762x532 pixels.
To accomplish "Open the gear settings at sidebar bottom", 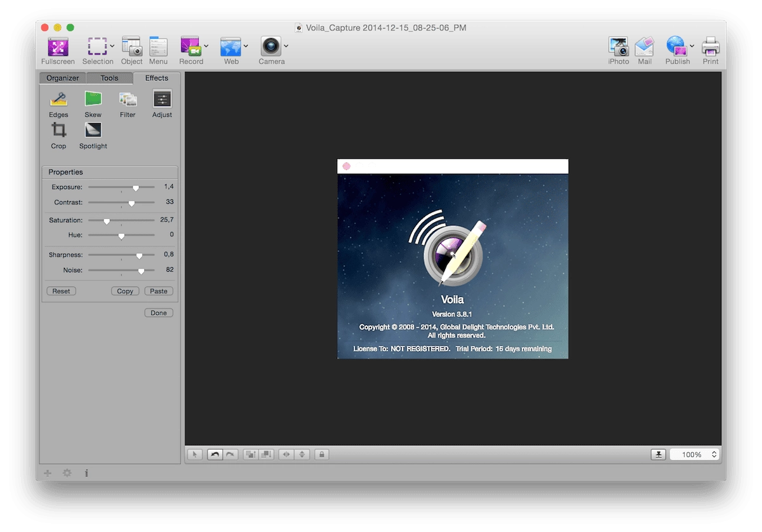I will pos(67,473).
